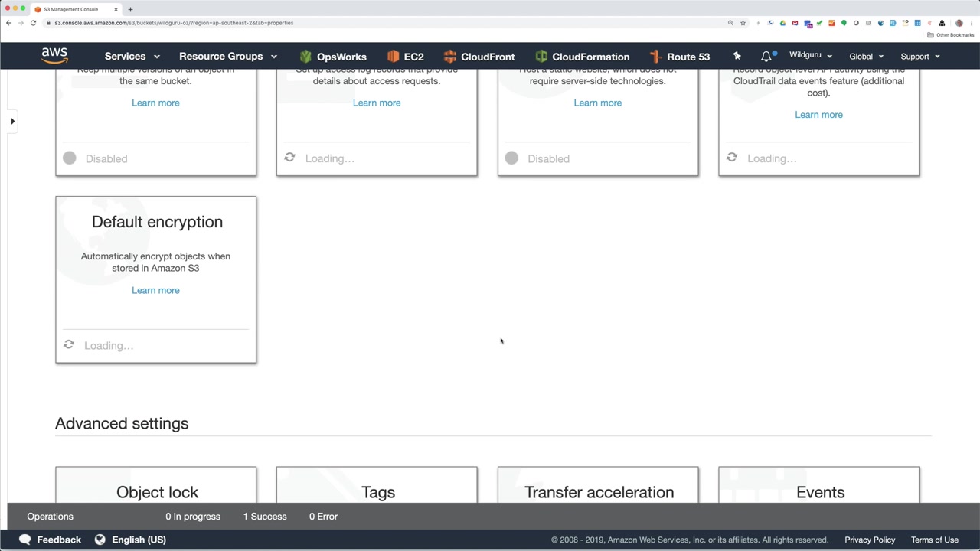
Task: Click the Versioning Disabled status indicator
Action: pyautogui.click(x=96, y=158)
